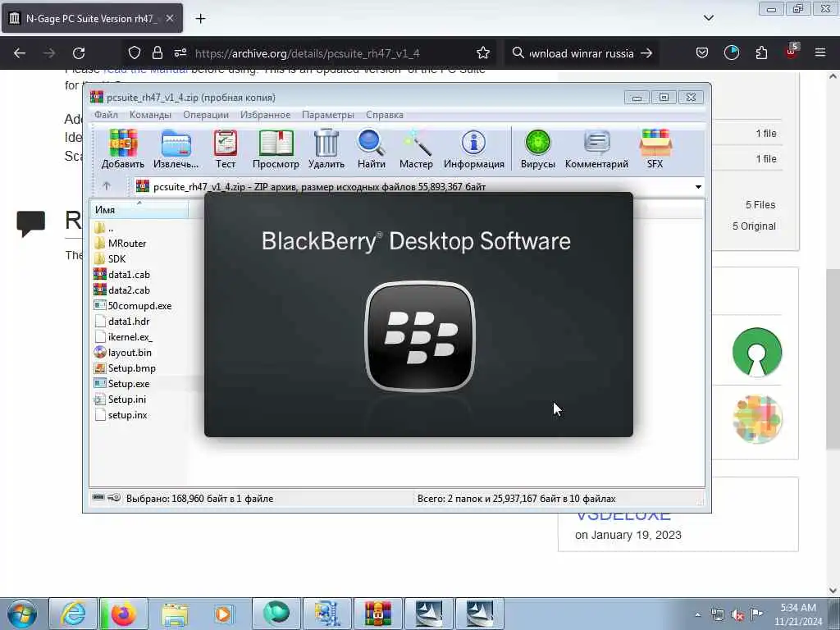Click the Извлечь (Extract) toolbar icon
The width and height of the screenshot is (840, 630).
coord(176,149)
